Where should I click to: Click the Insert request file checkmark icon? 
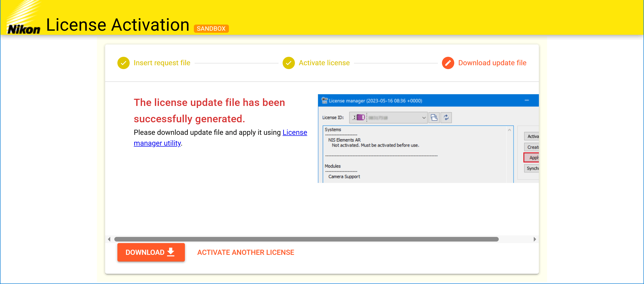124,63
